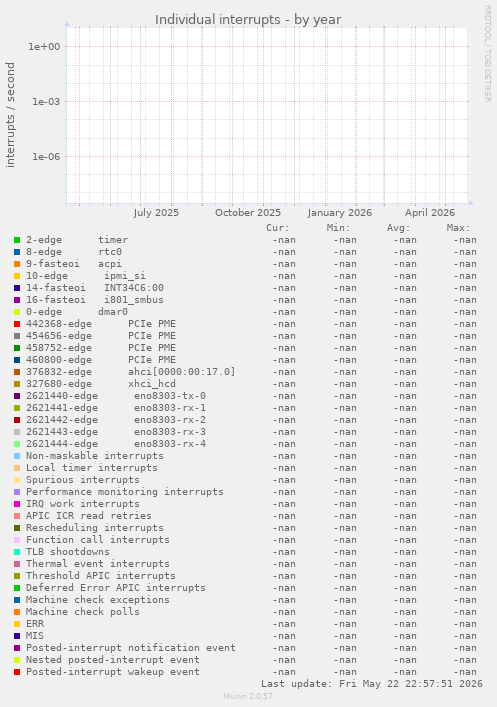Click the Max: column header
497x707 pixels.
(458, 228)
